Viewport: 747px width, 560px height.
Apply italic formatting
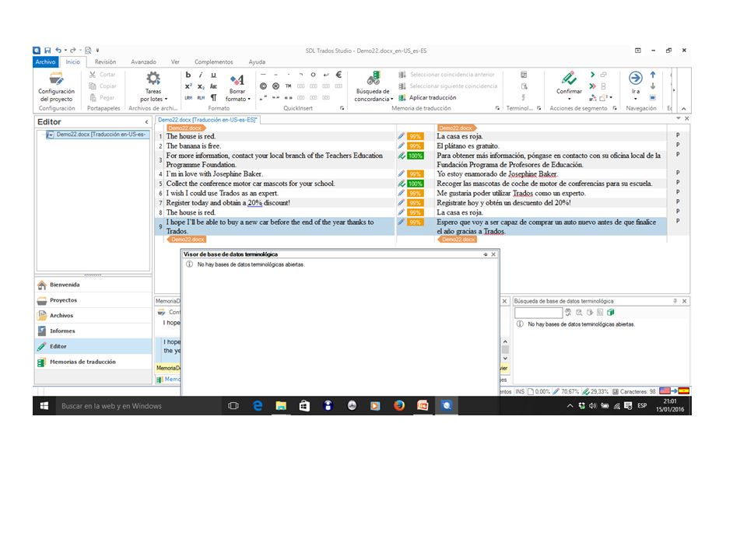pos(201,75)
